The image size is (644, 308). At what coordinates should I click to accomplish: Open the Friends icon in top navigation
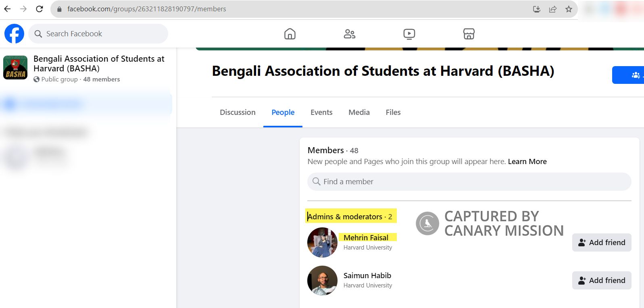[350, 34]
